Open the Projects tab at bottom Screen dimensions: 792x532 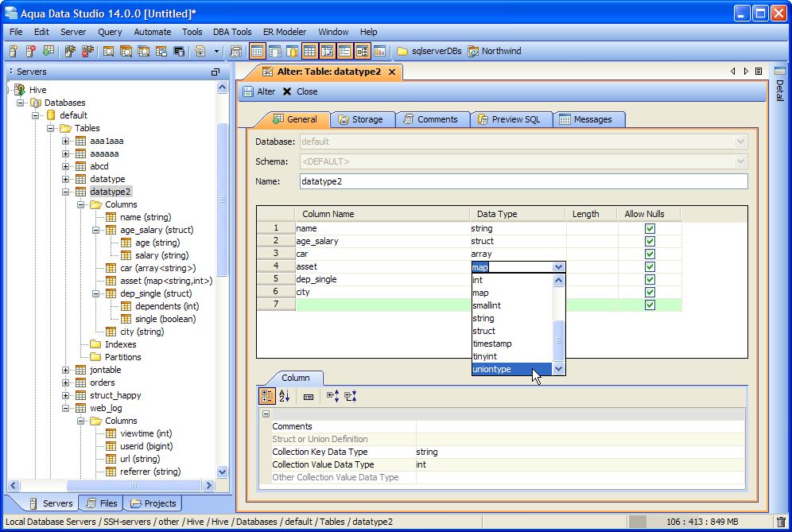coord(153,503)
